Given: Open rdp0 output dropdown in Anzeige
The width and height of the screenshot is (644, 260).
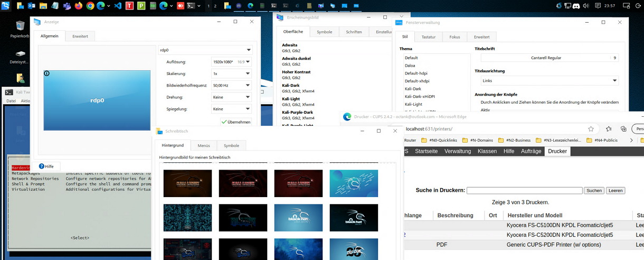Looking at the screenshot, I should [x=205, y=50].
